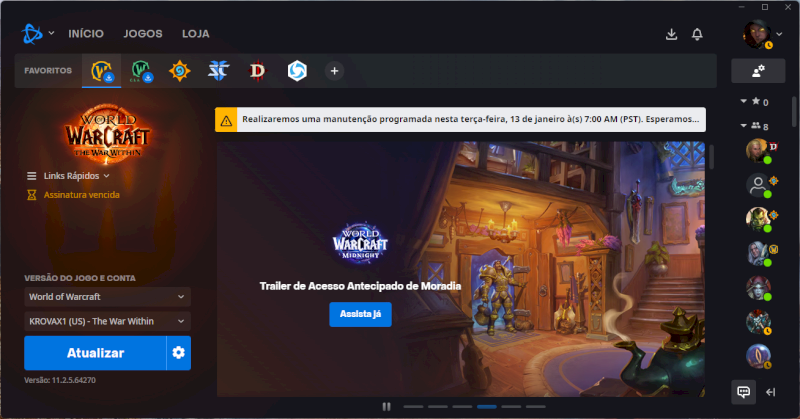Open the chat window icon
Viewport: 800px width, 419px height.
click(743, 392)
